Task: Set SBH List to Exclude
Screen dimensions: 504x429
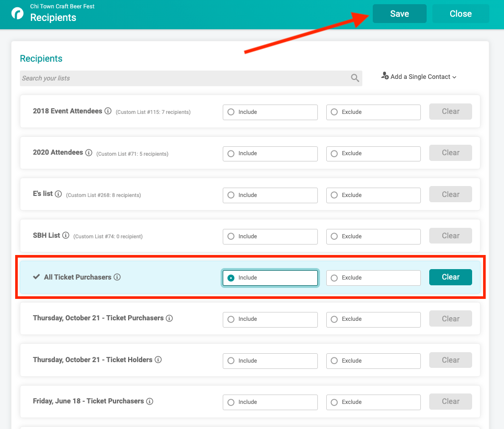Action: (373, 237)
